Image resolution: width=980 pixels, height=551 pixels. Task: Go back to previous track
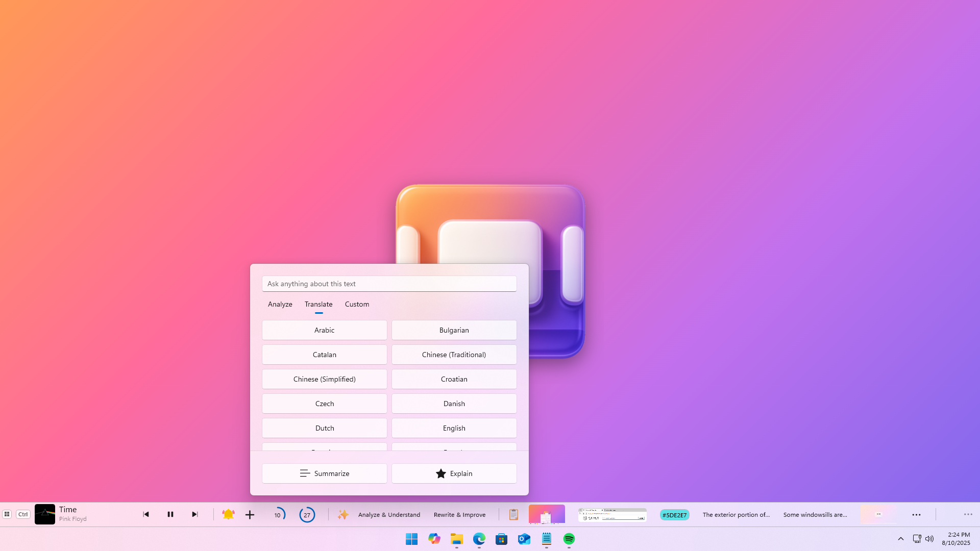(x=146, y=514)
